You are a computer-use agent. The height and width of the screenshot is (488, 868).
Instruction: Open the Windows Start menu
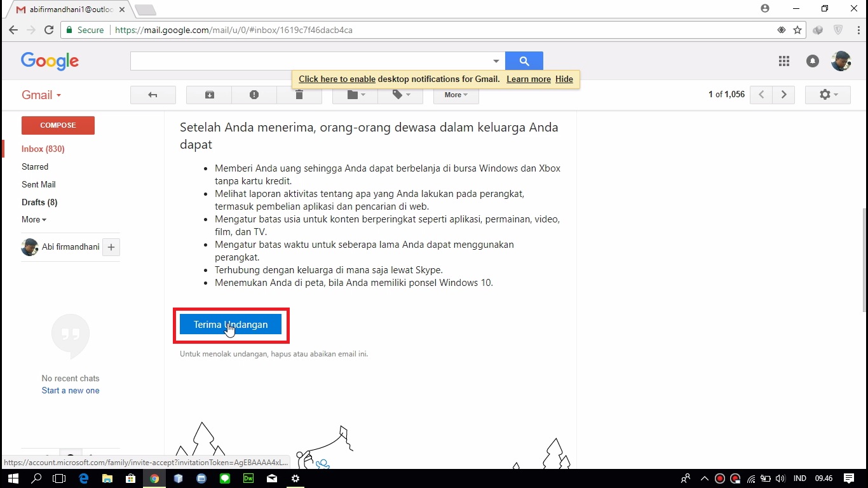13,478
